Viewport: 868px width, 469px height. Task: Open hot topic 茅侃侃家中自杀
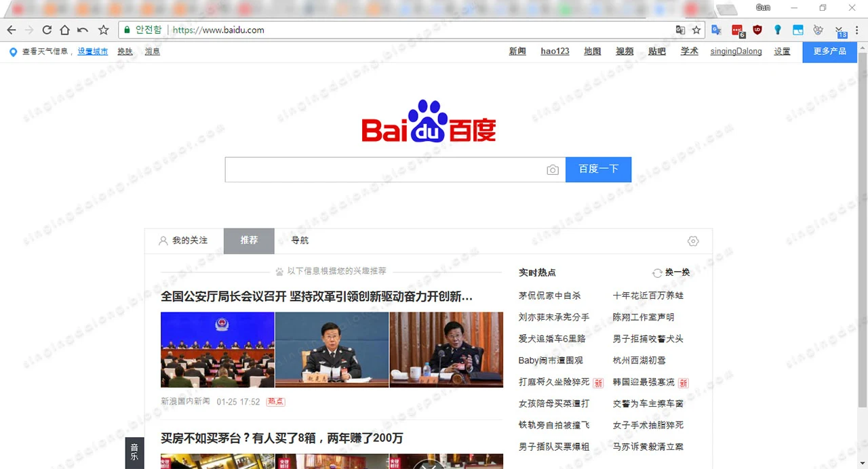coord(550,295)
